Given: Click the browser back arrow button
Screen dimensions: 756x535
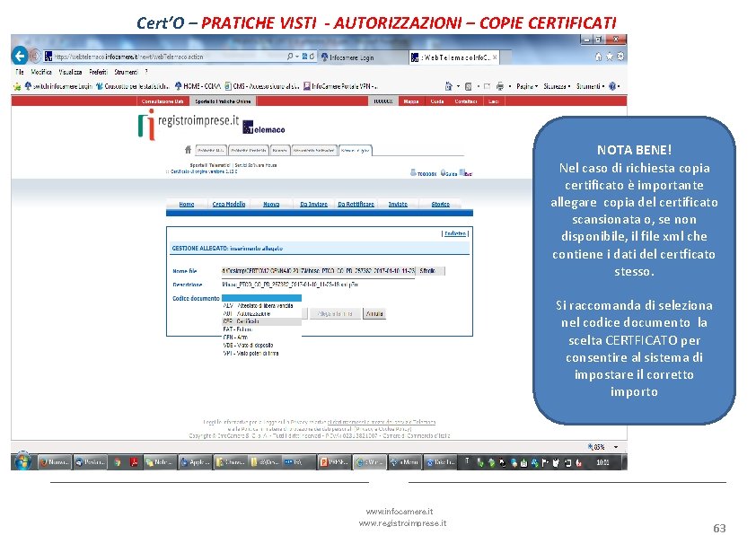Looking at the screenshot, I should pos(20,57).
